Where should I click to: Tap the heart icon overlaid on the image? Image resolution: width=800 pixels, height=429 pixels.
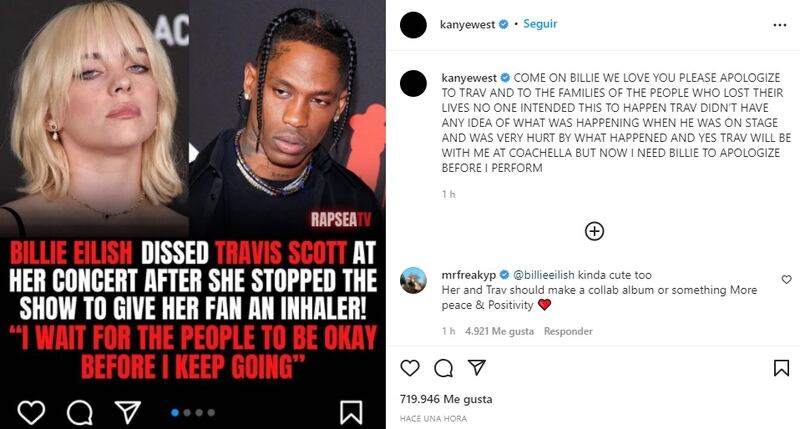point(31,412)
